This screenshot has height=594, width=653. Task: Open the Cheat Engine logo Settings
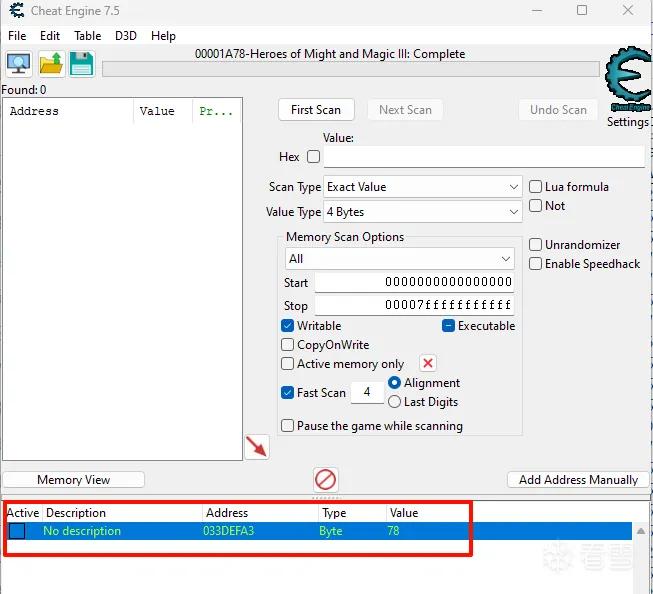click(x=628, y=86)
